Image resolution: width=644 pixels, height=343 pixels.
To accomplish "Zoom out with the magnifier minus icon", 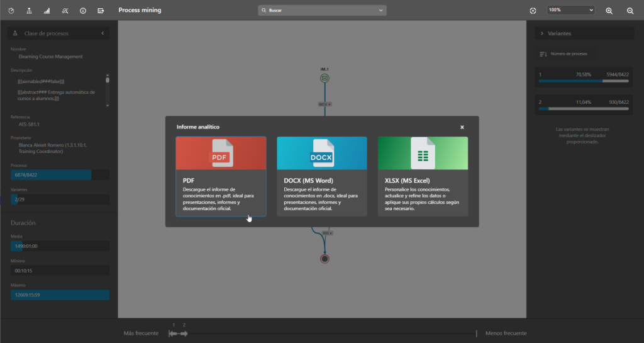I will click(x=630, y=11).
